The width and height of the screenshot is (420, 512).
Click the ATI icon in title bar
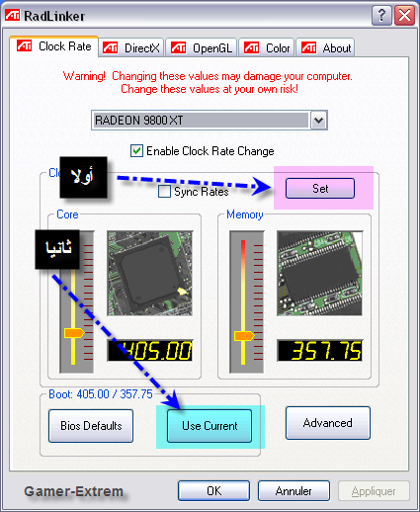point(13,16)
